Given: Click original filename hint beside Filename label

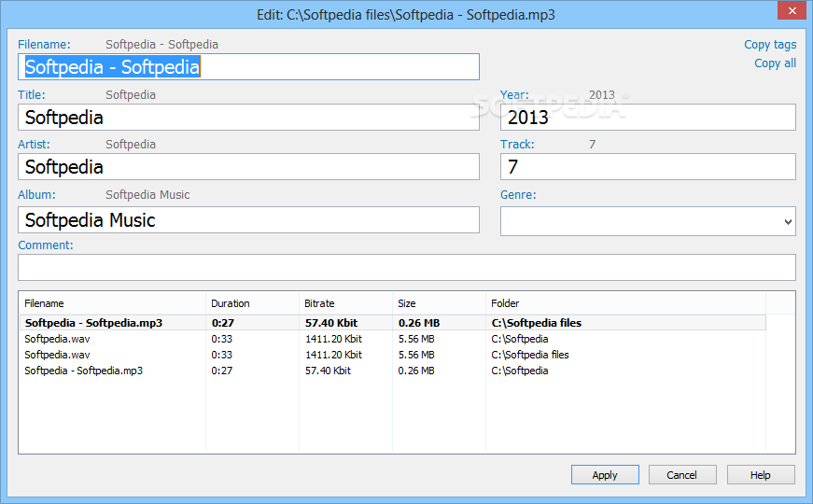Looking at the screenshot, I should (x=161, y=45).
